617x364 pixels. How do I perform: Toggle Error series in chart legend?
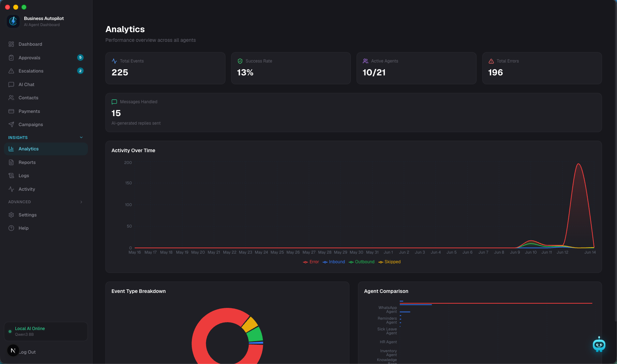point(311,262)
